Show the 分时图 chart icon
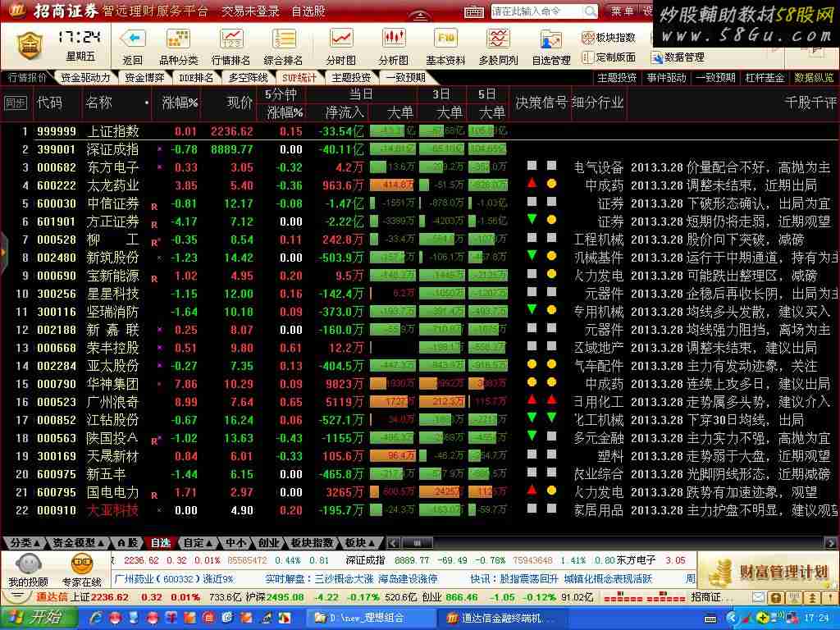Viewport: 840px width, 630px height. (340, 39)
